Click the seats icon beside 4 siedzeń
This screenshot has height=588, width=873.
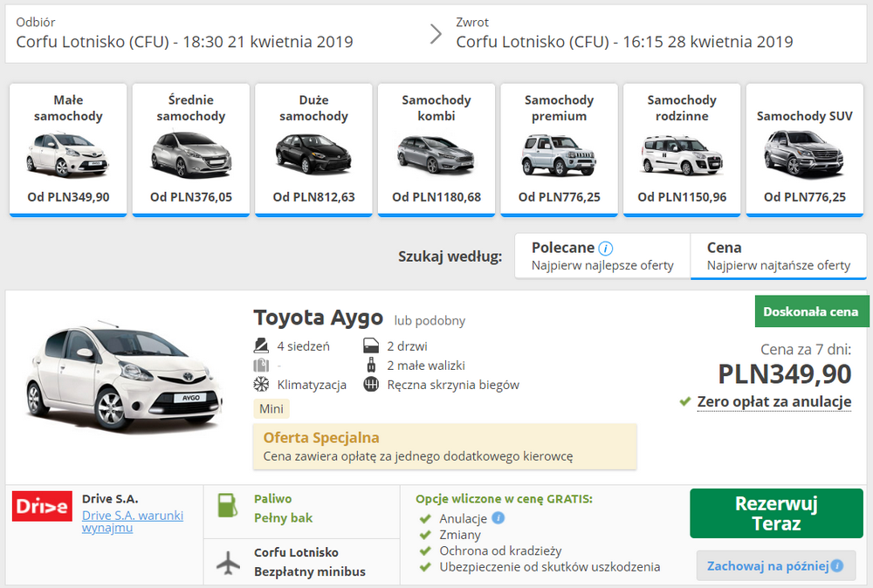(261, 346)
